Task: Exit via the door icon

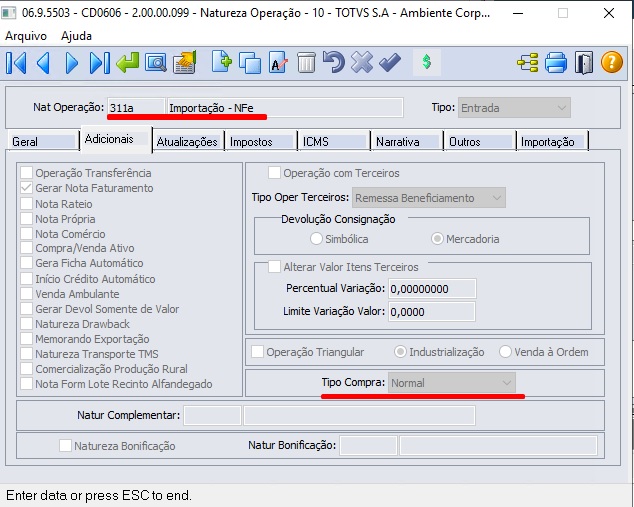Action: (x=584, y=63)
